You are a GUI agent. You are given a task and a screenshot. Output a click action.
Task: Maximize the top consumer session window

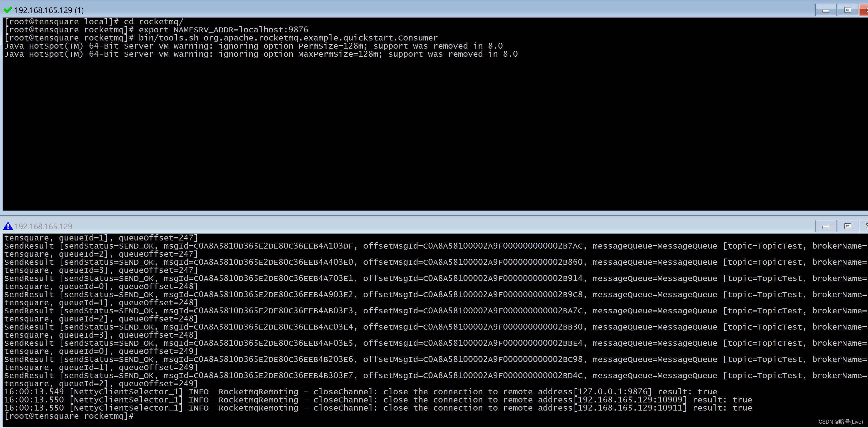847,10
